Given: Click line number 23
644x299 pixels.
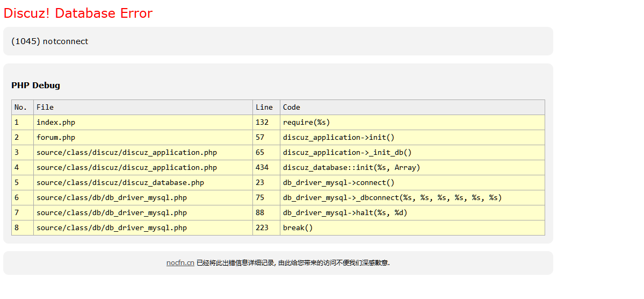Looking at the screenshot, I should click(266, 183).
